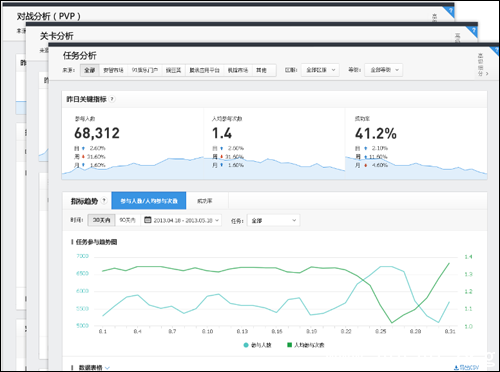Click the 昨日关键指标 section heading
This screenshot has height=372, width=500.
(x=86, y=99)
